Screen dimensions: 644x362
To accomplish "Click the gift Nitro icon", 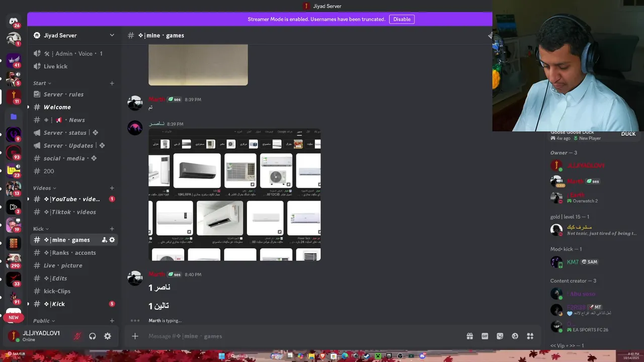I will pyautogui.click(x=469, y=336).
